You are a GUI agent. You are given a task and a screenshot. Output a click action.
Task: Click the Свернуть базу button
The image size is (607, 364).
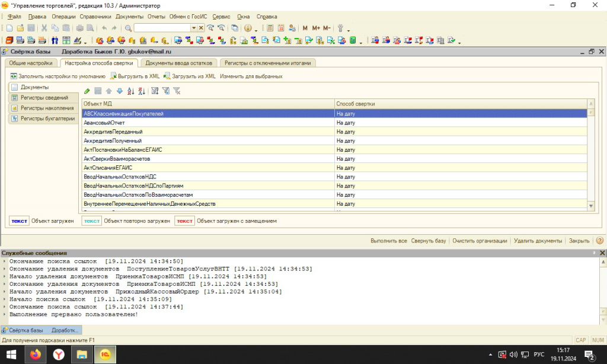coord(429,241)
